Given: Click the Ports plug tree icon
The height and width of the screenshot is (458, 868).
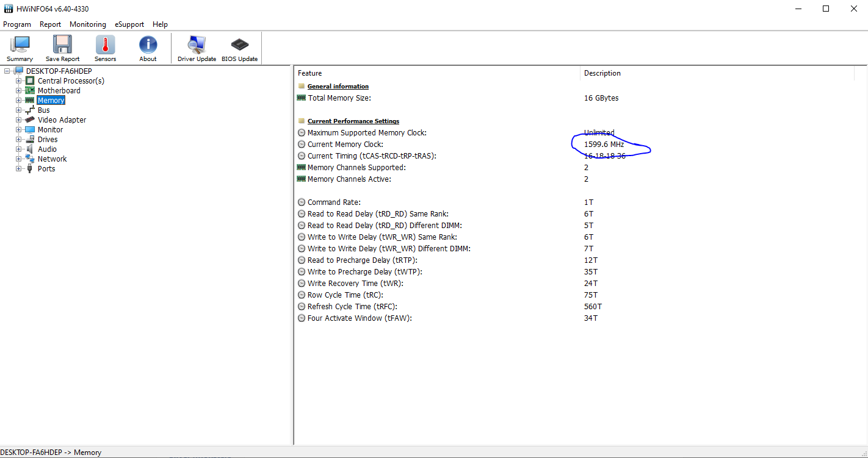Looking at the screenshot, I should 30,168.
